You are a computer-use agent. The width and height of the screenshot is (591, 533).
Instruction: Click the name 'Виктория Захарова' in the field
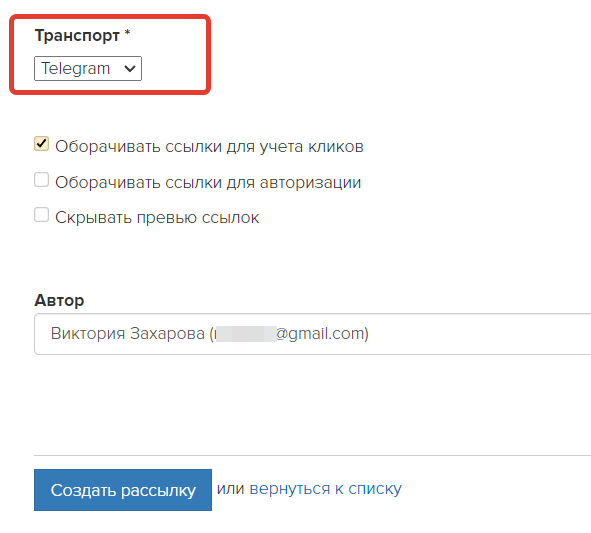point(127,334)
